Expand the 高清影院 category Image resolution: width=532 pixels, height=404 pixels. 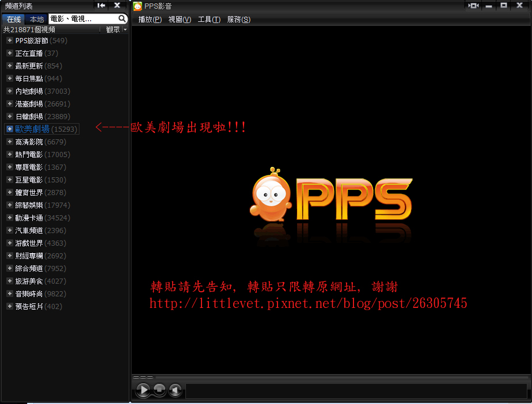pos(9,142)
